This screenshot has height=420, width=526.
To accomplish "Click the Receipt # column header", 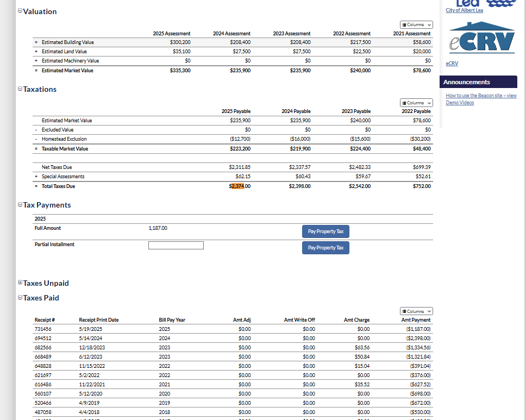I will tap(43, 320).
